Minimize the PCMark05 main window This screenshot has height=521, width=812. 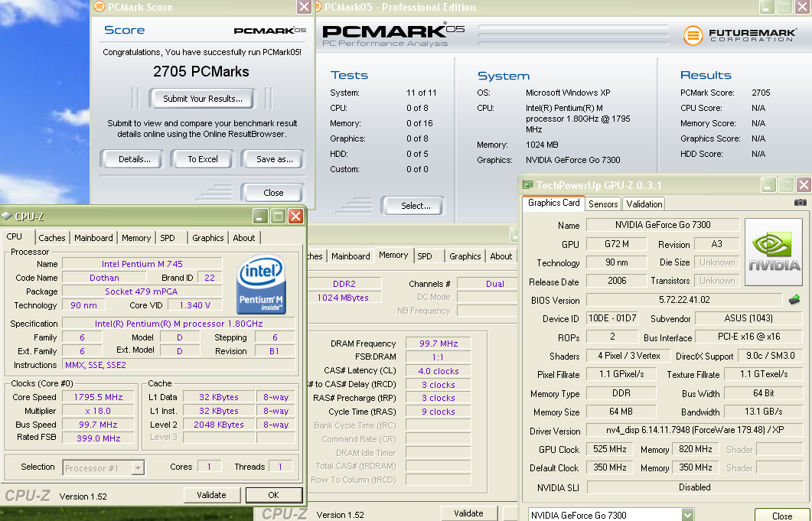coord(767,7)
